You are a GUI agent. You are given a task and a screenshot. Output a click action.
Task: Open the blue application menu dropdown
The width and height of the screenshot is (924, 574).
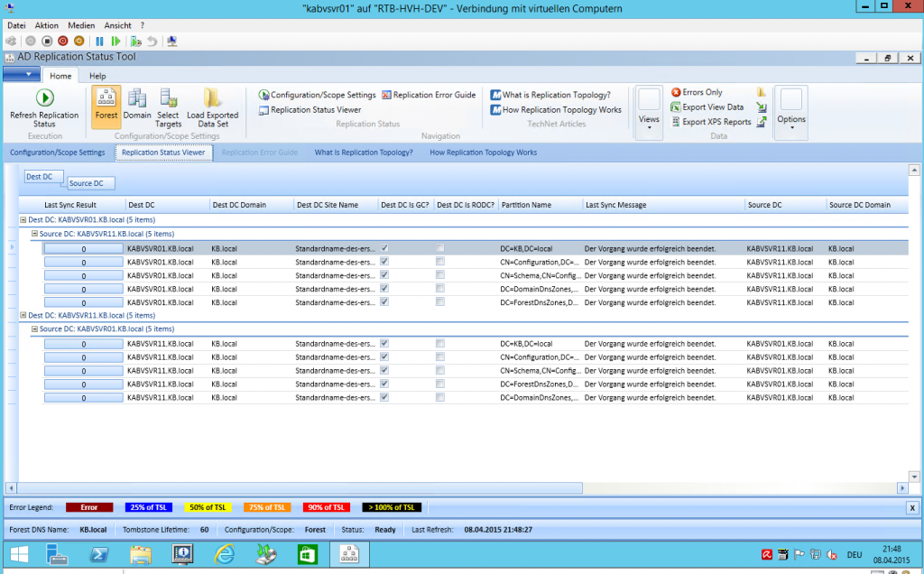(22, 74)
